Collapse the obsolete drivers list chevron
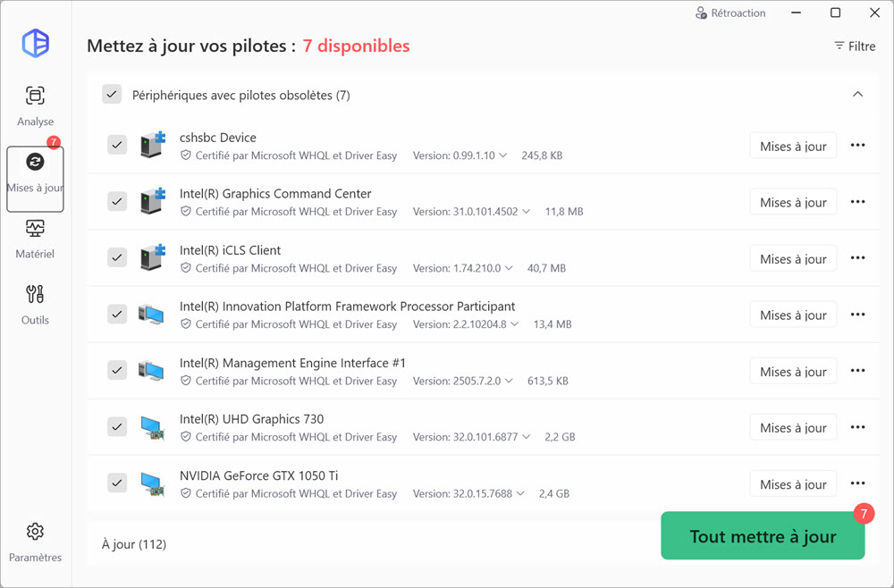The width and height of the screenshot is (894, 588). coord(857,95)
